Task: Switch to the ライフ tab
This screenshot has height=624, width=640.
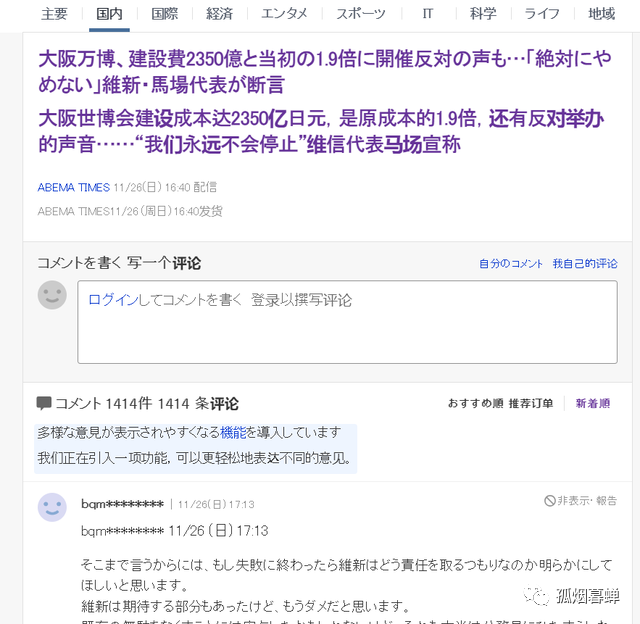Action: pos(541,14)
